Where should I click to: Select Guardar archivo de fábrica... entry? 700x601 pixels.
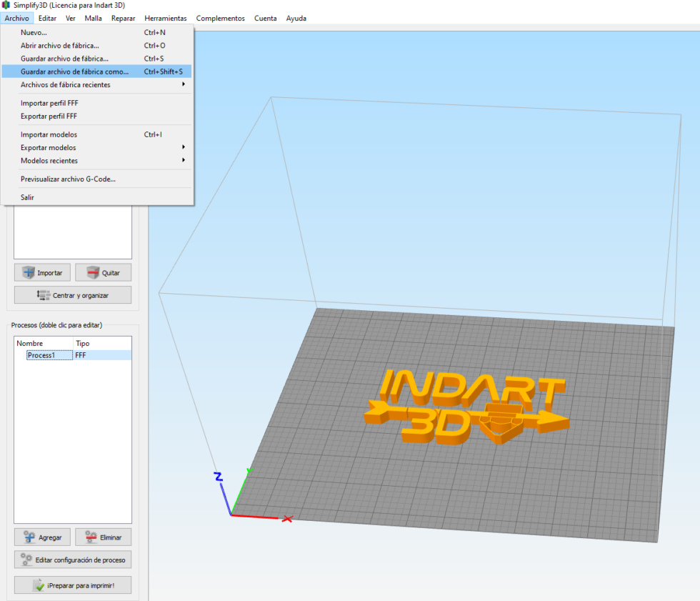coord(97,59)
